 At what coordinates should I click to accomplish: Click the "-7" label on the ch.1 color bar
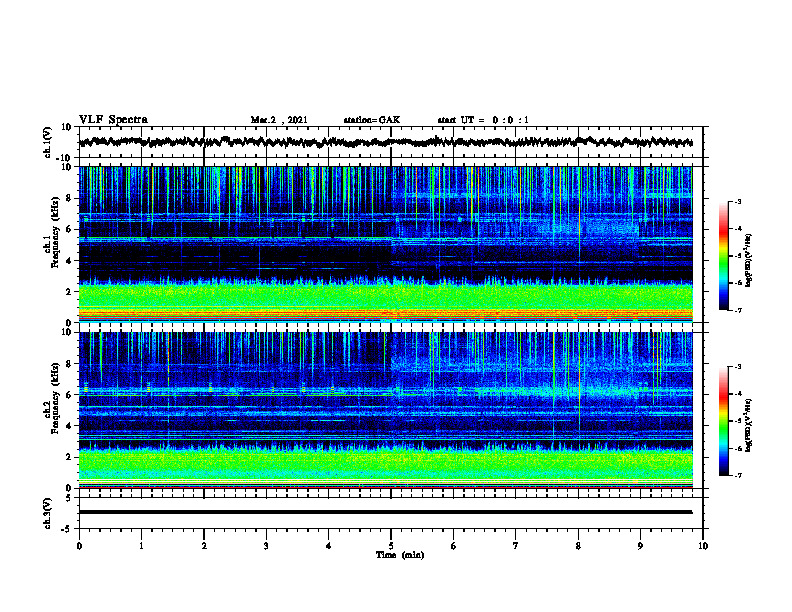tap(737, 310)
